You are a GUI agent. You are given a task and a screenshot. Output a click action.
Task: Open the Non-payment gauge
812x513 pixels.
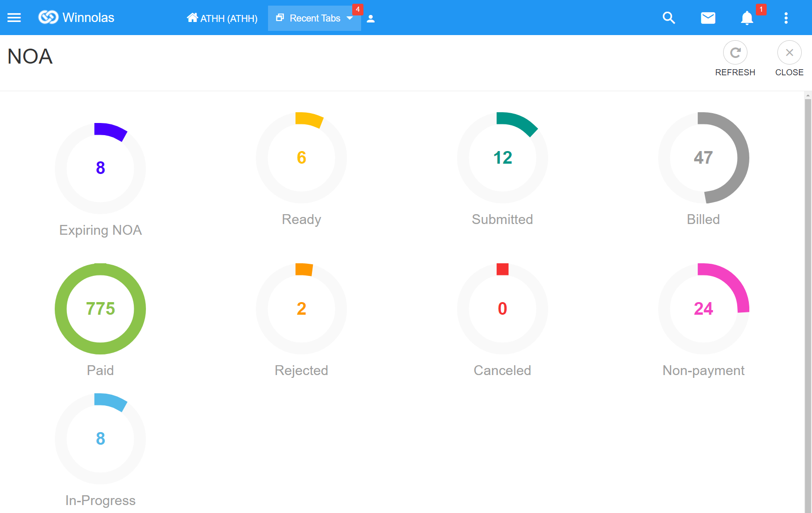pyautogui.click(x=703, y=309)
